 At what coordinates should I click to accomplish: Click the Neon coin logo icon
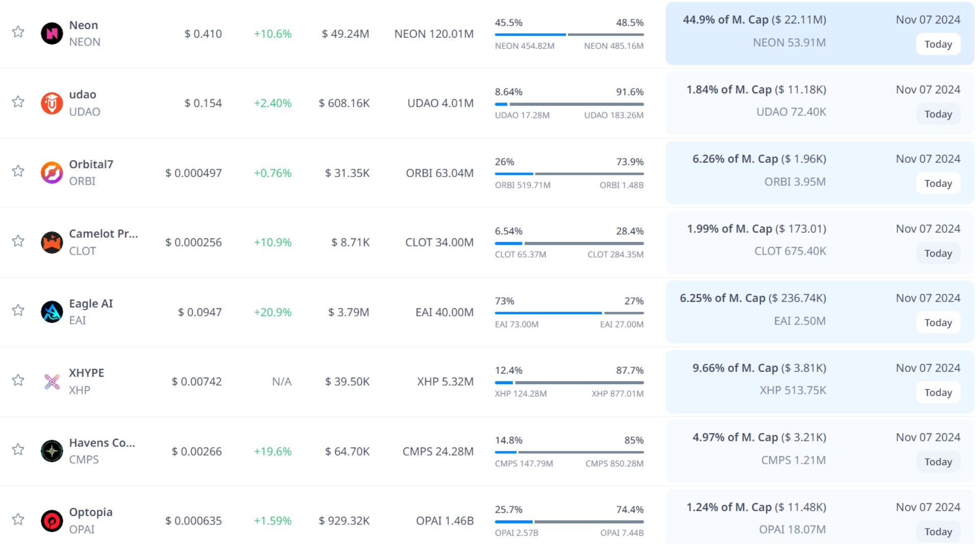point(52,34)
